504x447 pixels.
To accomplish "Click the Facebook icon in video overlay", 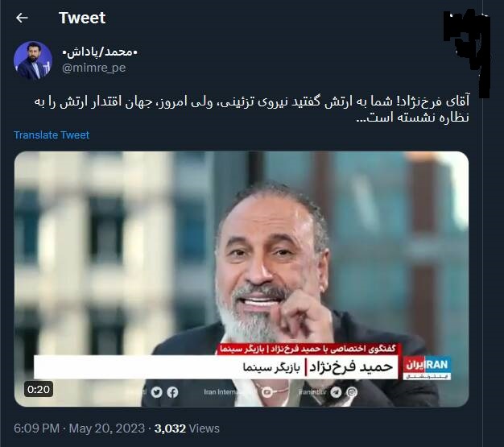I will 172,392.
